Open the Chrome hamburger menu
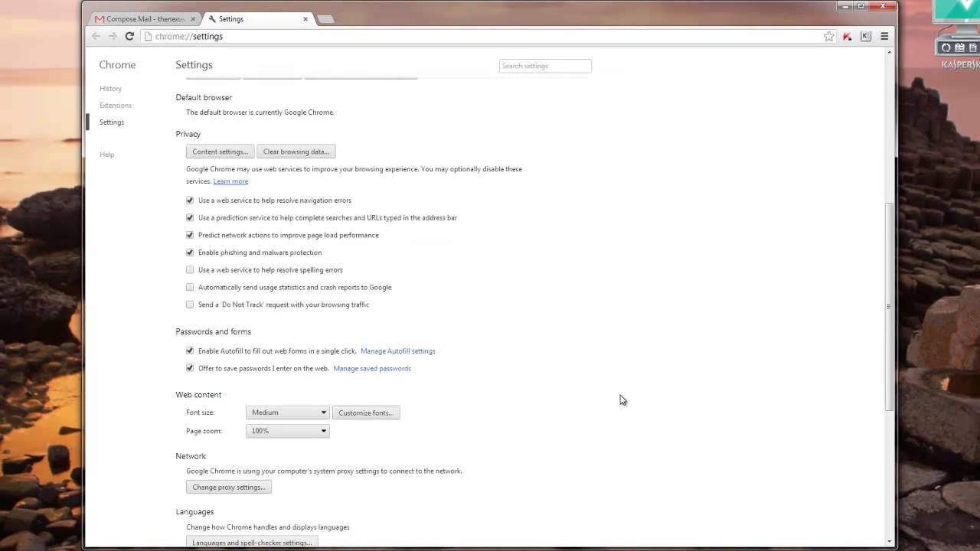The height and width of the screenshot is (551, 980). (884, 36)
